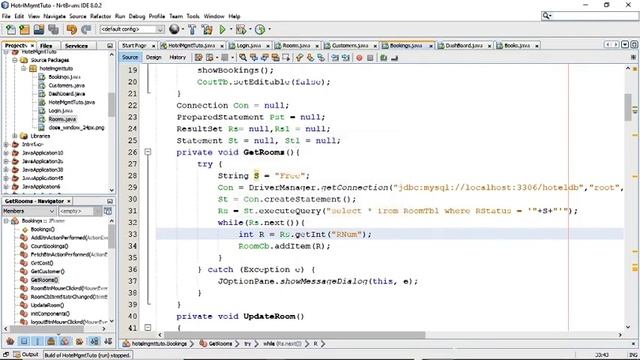
Task: Click the New File toolbar icon
Action: coord(11,29)
